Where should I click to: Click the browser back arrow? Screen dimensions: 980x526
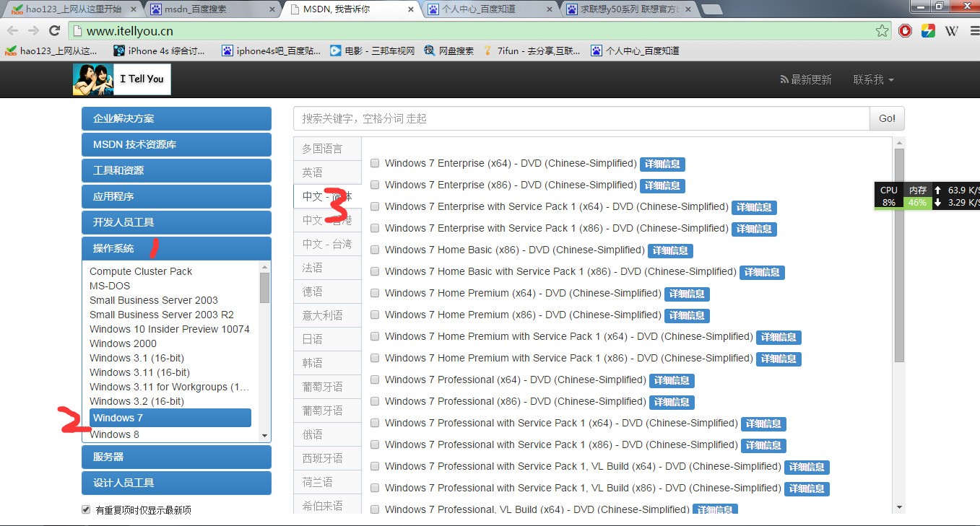(13, 31)
